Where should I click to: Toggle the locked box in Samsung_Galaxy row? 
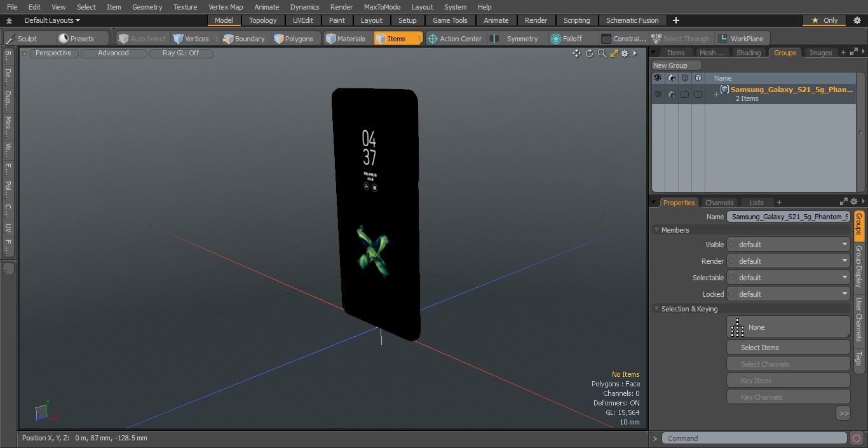click(x=698, y=94)
